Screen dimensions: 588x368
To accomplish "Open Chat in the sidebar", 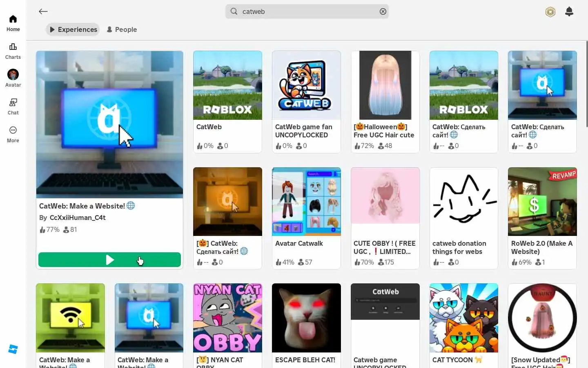I will [13, 106].
